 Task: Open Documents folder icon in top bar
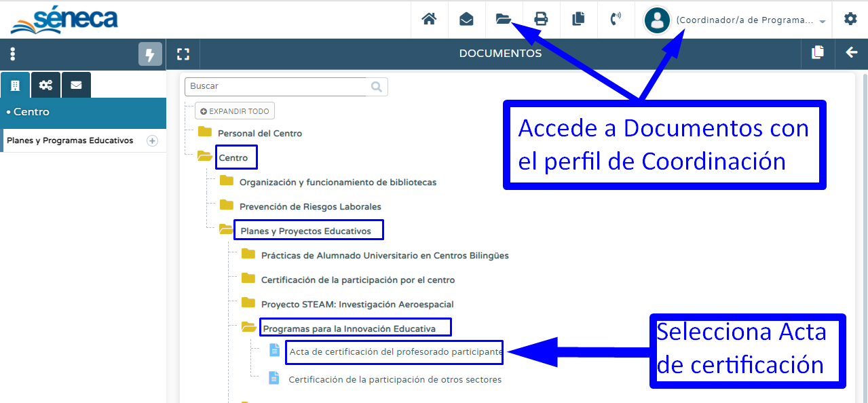pos(503,19)
